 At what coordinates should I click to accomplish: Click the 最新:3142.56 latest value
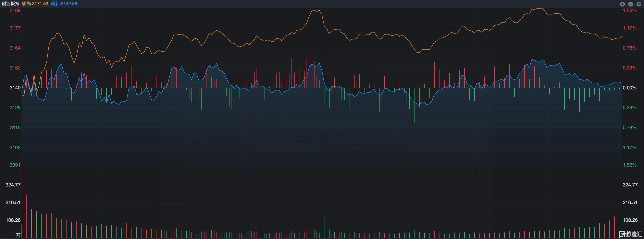[64, 4]
